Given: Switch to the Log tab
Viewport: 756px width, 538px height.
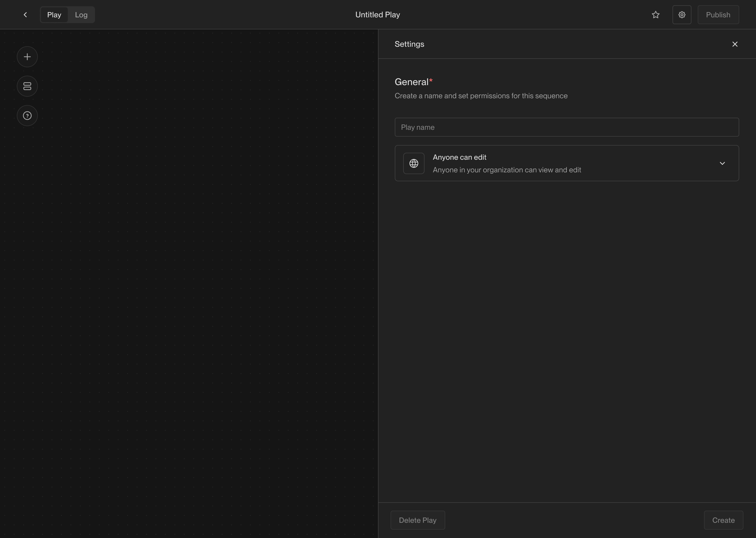Looking at the screenshot, I should 81,14.
